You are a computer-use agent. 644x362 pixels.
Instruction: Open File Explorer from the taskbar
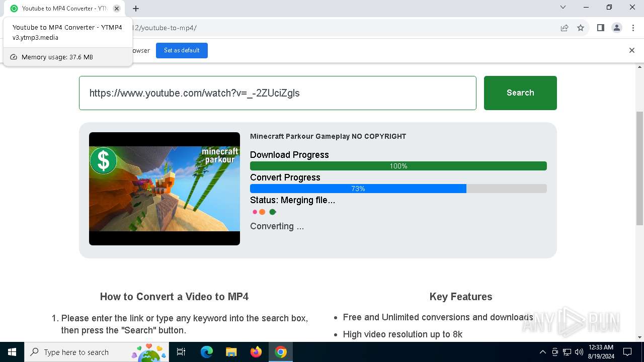click(231, 352)
